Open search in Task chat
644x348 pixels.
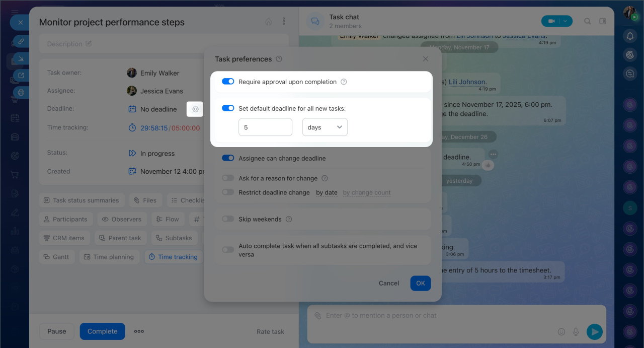587,21
